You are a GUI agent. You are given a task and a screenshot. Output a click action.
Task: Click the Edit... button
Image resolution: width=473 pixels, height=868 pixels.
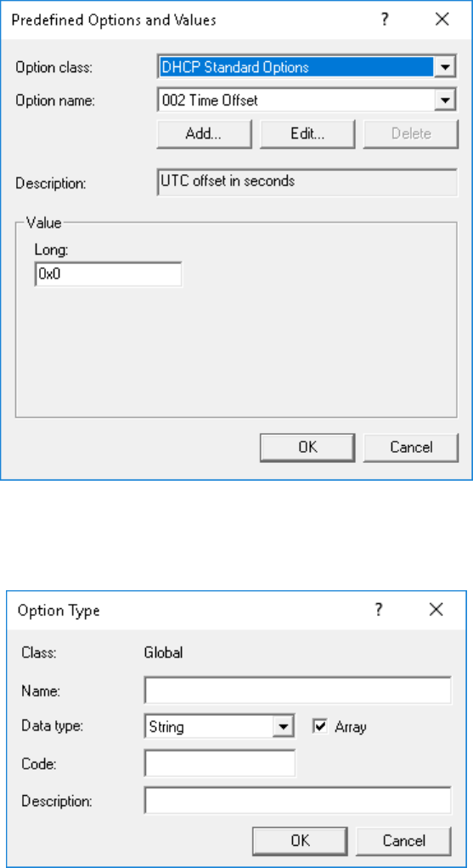307,134
